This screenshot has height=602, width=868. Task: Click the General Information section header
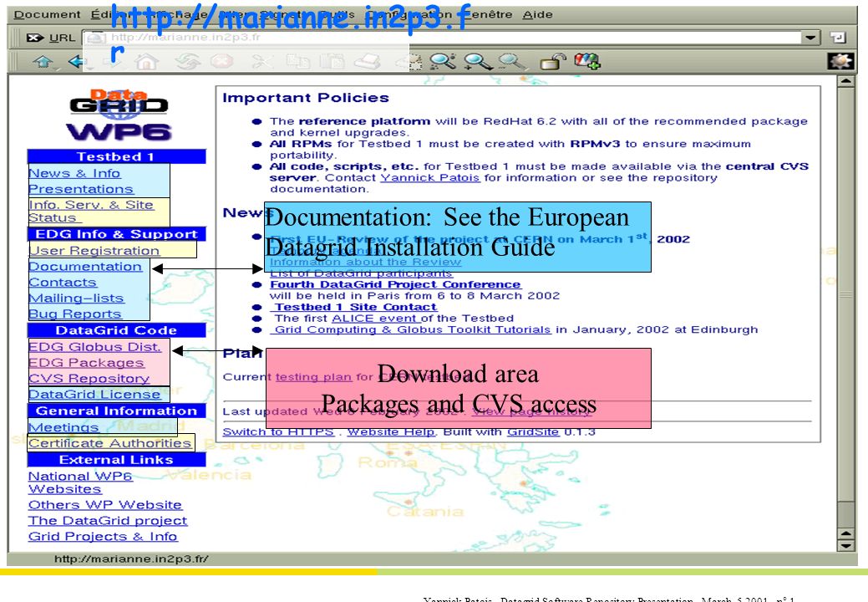tap(116, 411)
